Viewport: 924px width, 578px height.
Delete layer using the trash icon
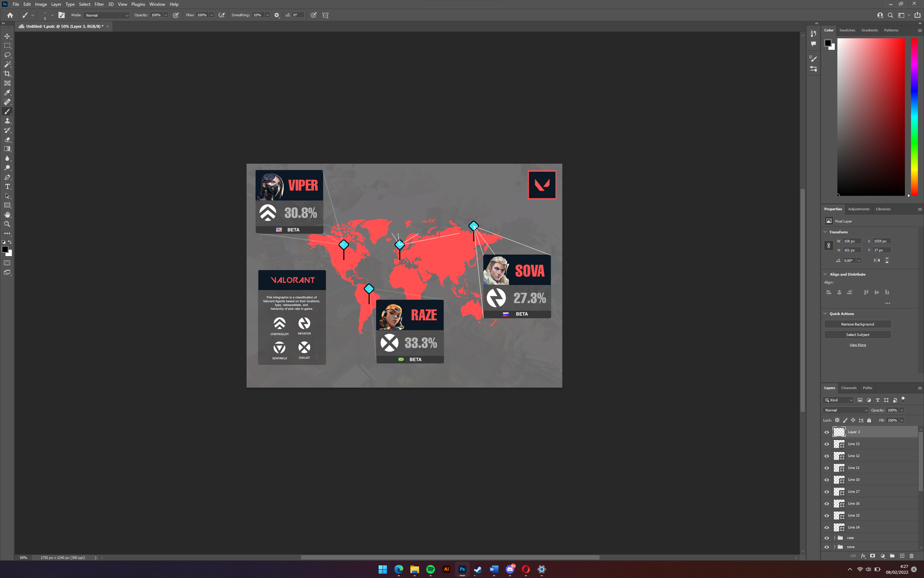(912, 556)
